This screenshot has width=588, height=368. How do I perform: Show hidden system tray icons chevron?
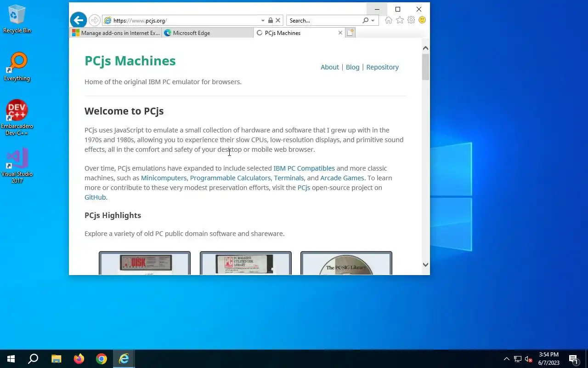(x=506, y=359)
